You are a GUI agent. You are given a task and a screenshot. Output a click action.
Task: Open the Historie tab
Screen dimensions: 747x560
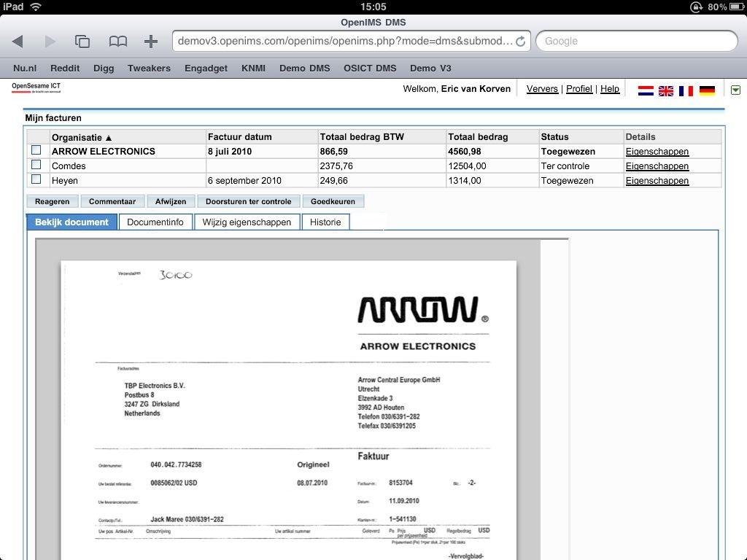[325, 222]
